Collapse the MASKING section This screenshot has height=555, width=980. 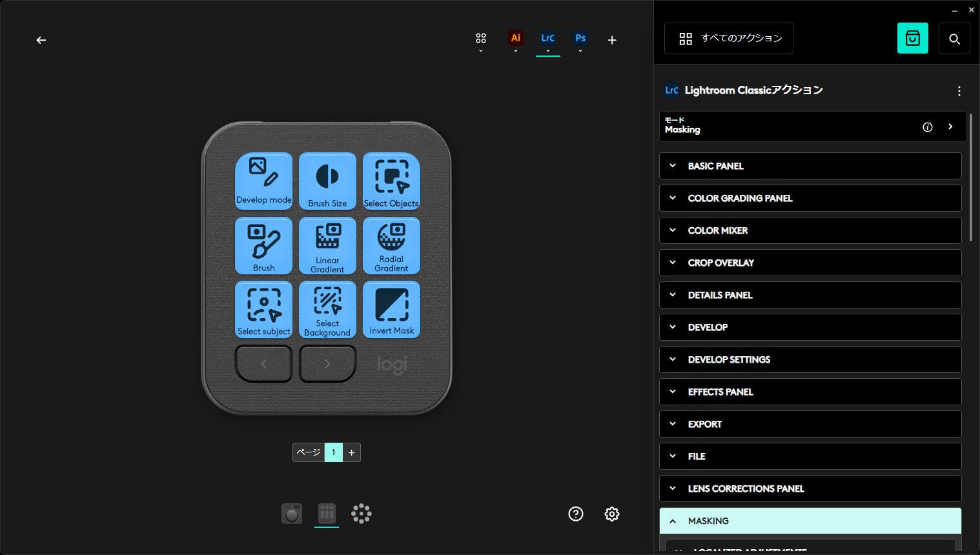(810, 521)
